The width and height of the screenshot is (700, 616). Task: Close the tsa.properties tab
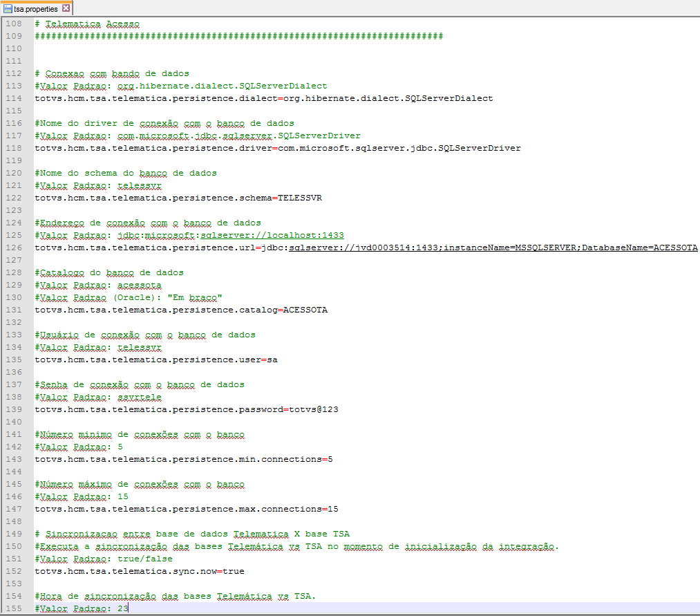point(66,8)
